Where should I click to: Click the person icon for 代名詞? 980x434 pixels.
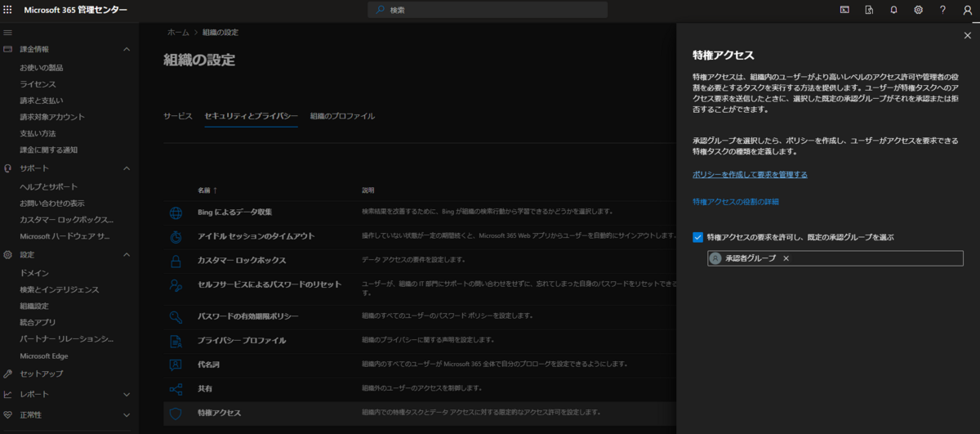(x=176, y=365)
